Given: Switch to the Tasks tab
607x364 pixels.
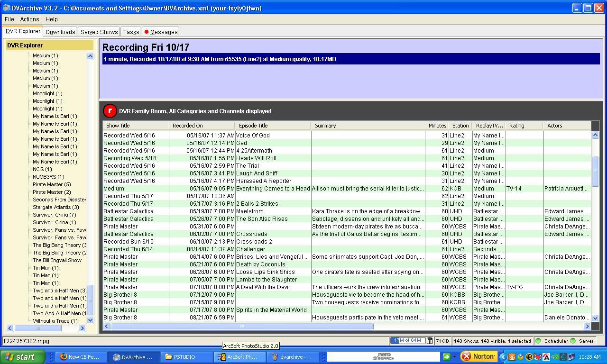Looking at the screenshot, I should [x=131, y=32].
